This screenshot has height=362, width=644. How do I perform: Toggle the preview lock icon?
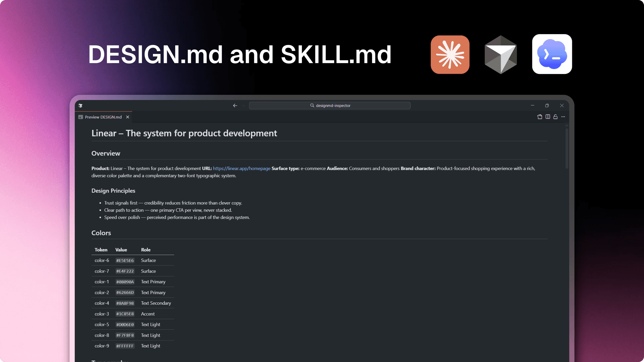pyautogui.click(x=555, y=117)
